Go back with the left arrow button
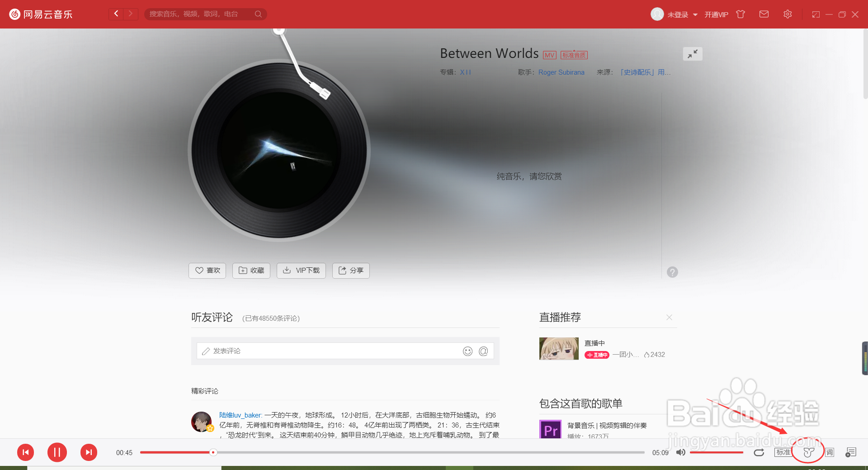 click(116, 14)
